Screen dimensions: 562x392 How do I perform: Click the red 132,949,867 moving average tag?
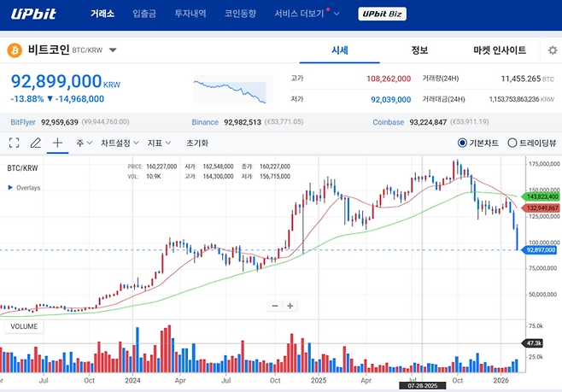pos(541,208)
